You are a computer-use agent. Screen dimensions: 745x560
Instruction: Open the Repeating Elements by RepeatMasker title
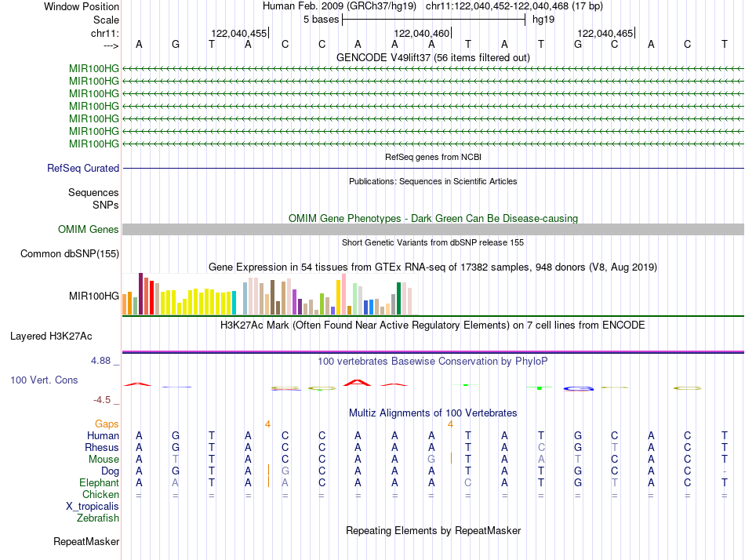pyautogui.click(x=433, y=530)
